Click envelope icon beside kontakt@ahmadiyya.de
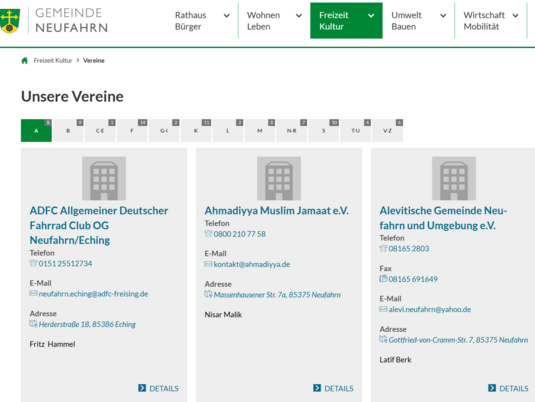This screenshot has width=535, height=402. click(208, 264)
